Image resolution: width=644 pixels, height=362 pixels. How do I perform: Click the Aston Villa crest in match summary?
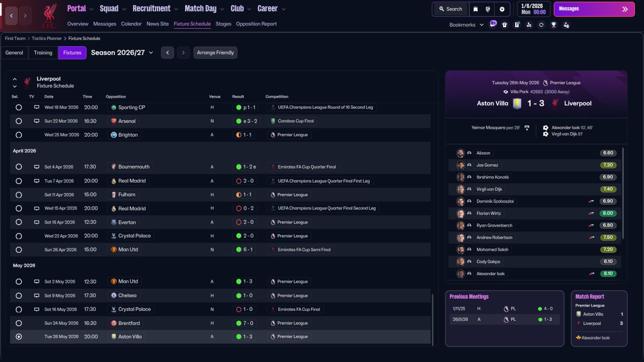[x=517, y=104]
